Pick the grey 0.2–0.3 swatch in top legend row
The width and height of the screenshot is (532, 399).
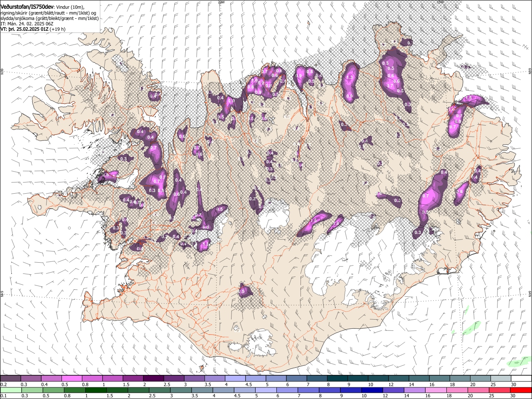[10, 379]
